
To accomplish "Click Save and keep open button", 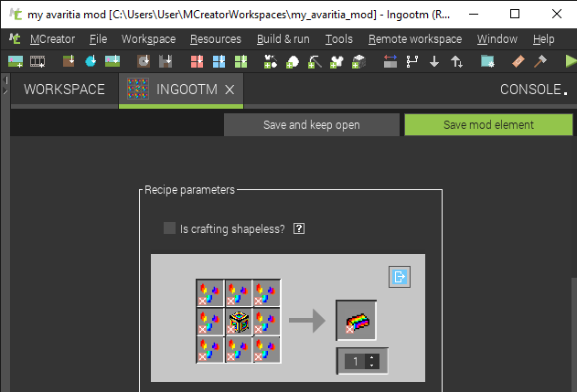I will tap(311, 124).
